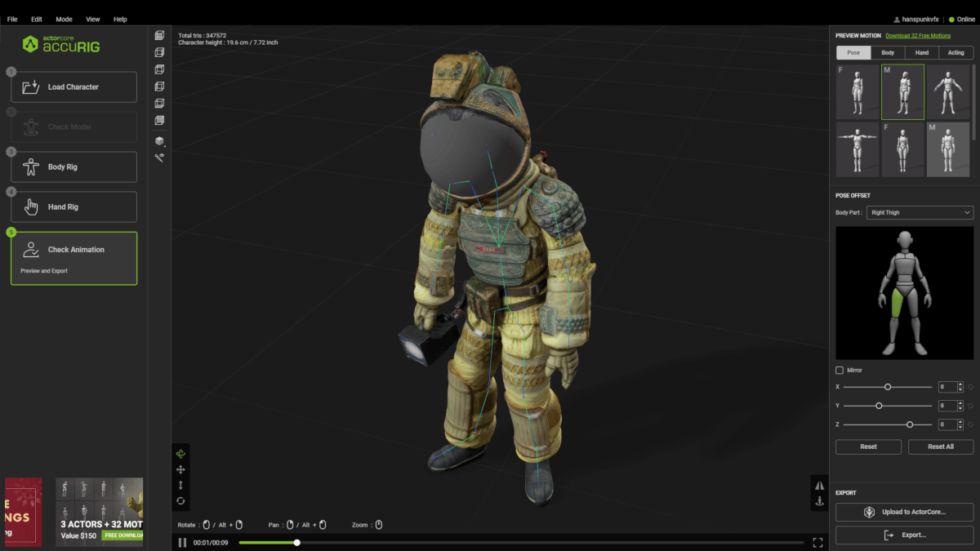Click the ground snap icon in viewport corner
The height and width of the screenshot is (551, 980).
(x=819, y=501)
